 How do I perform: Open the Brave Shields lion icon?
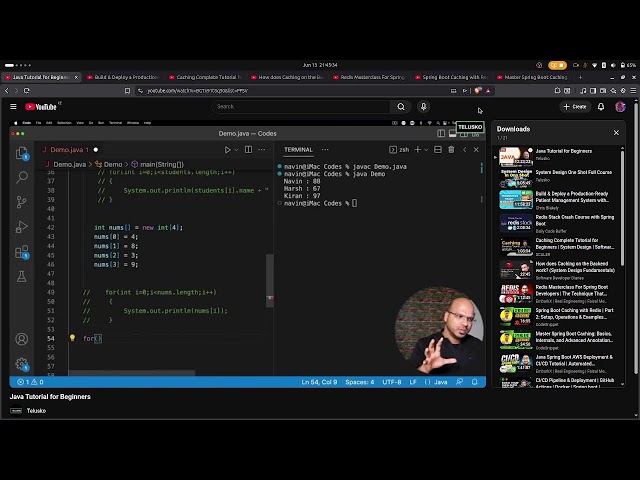478,91
